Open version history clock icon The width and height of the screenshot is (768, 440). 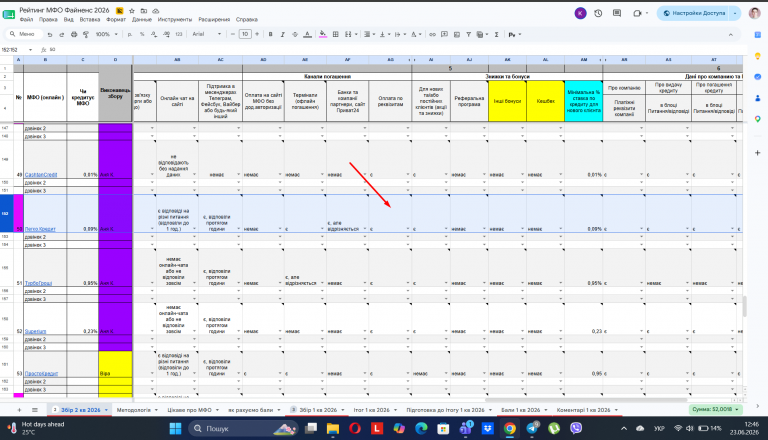598,13
